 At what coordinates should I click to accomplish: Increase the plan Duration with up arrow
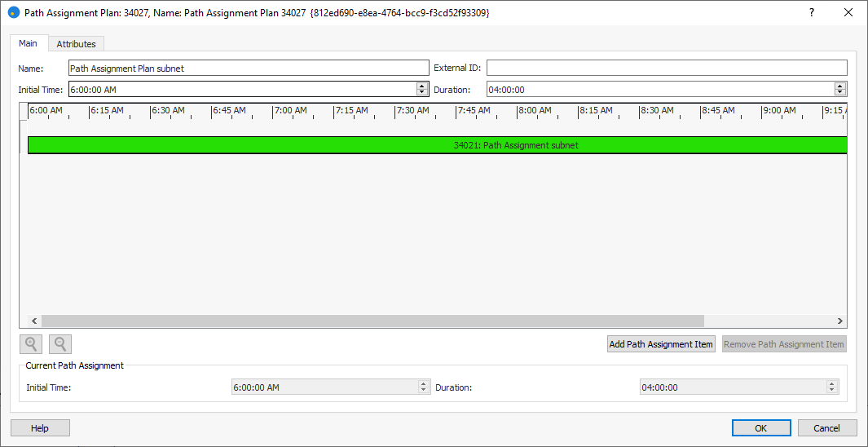(x=840, y=86)
